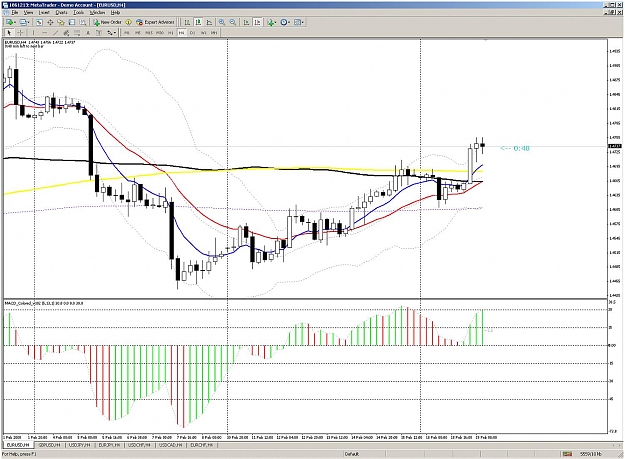Open the Tools menu
The image size is (625, 459).
(79, 13)
